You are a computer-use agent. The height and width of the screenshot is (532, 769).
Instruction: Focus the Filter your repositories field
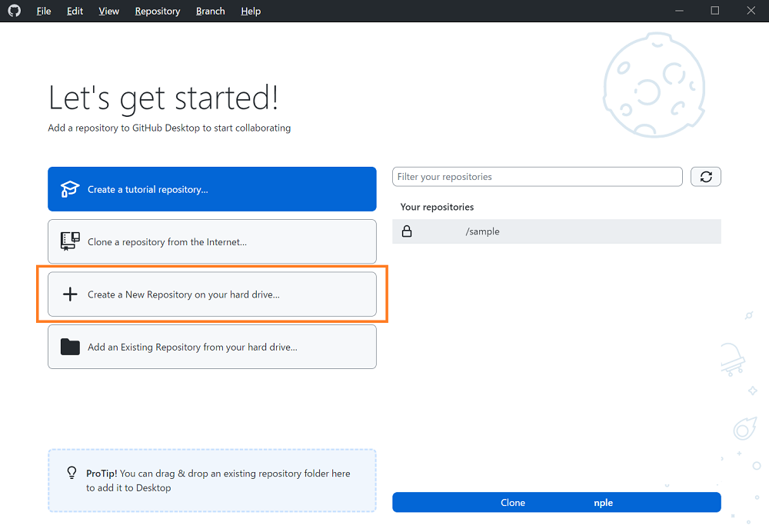(537, 177)
